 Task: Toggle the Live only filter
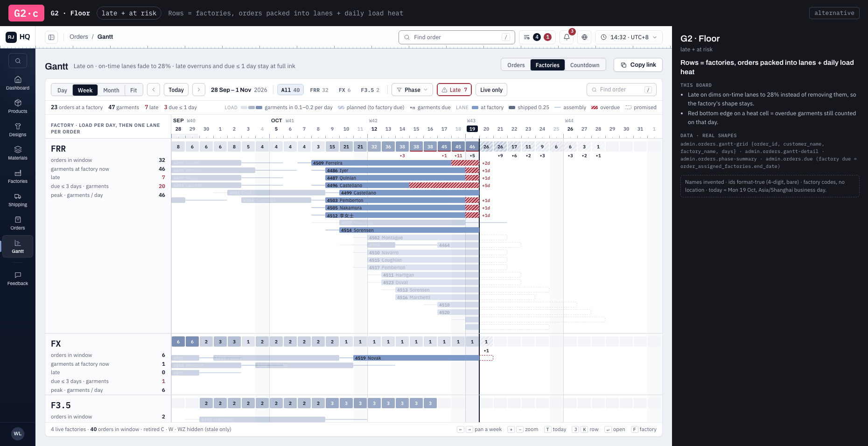click(491, 90)
